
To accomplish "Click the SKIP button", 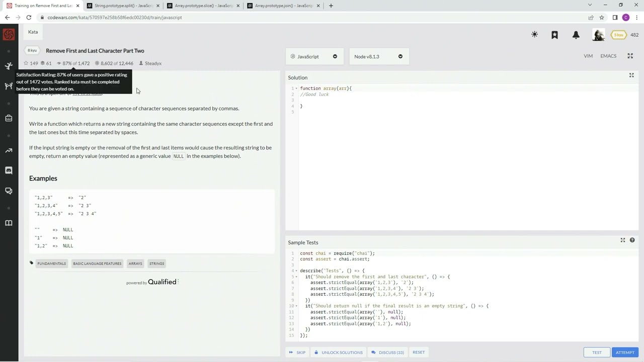I will (297, 352).
